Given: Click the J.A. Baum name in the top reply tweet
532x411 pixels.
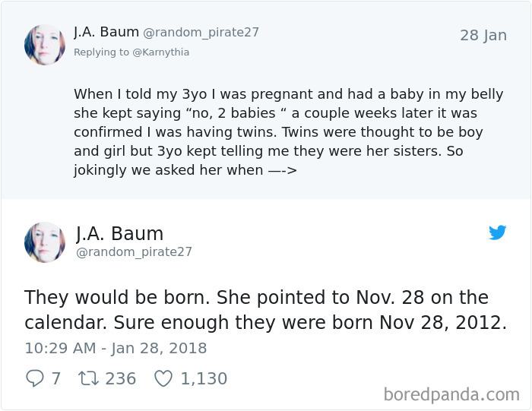Looking at the screenshot, I should [x=106, y=32].
